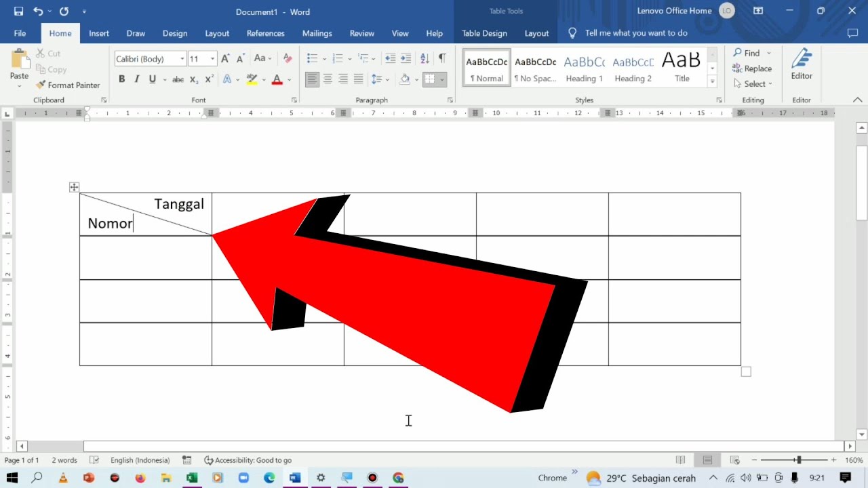Apply superscript formatting
This screenshot has height=488, width=868.
209,79
